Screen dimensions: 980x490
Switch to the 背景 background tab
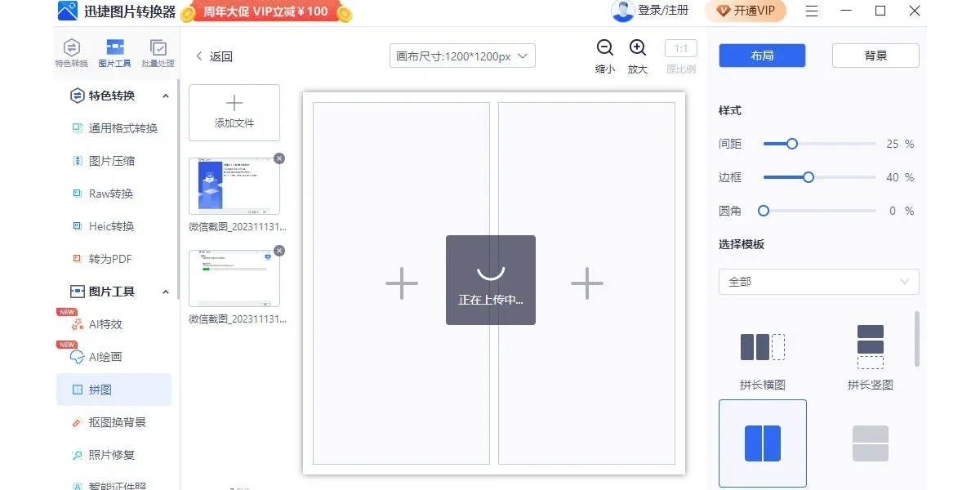pyautogui.click(x=875, y=56)
